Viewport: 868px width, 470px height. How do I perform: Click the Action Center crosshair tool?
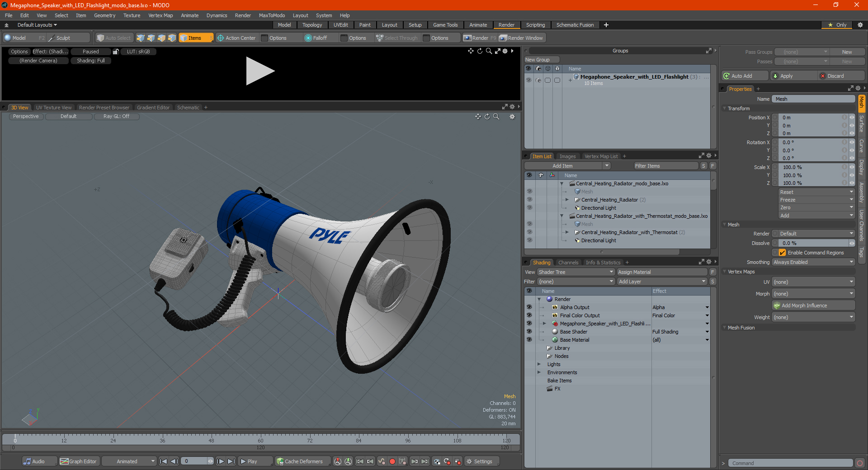coord(236,38)
